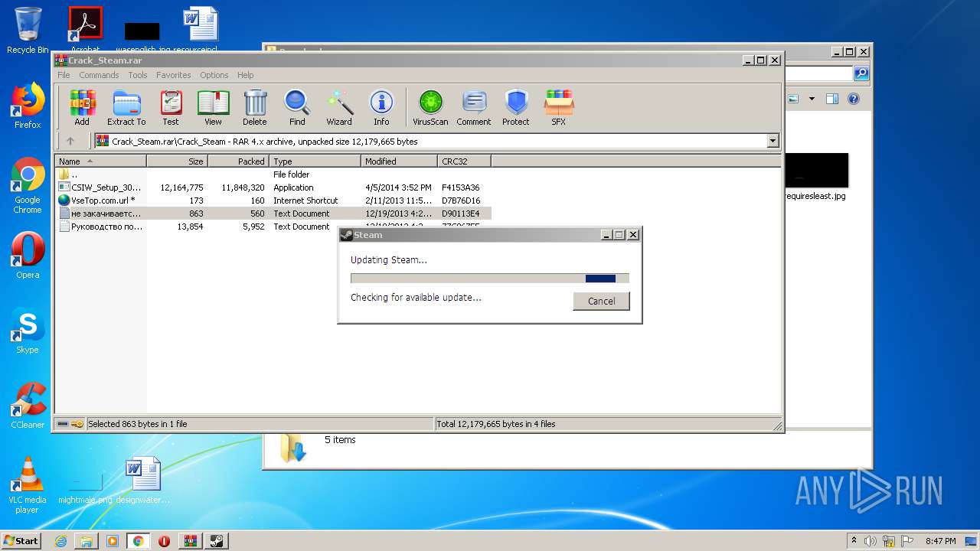Viewport: 980px width, 551px height.
Task: Sort the list by Name column
Action: tap(100, 161)
